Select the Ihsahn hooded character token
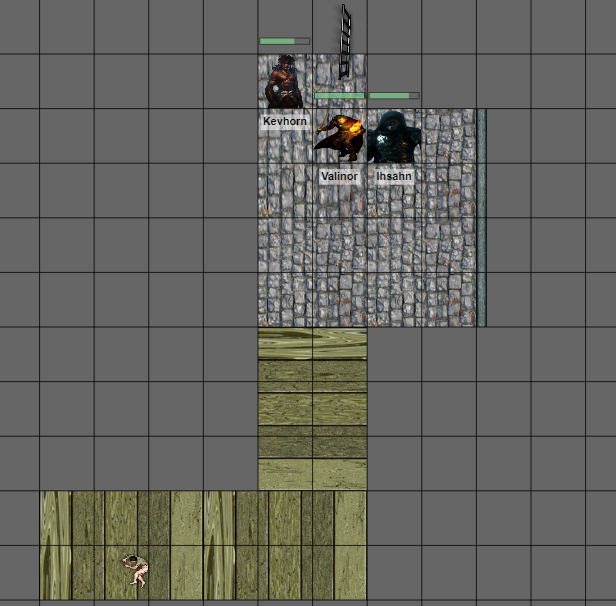 [x=394, y=137]
